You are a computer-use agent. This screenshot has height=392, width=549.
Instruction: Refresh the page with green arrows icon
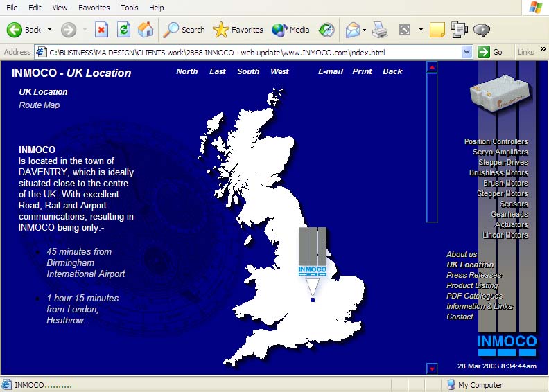(x=123, y=30)
